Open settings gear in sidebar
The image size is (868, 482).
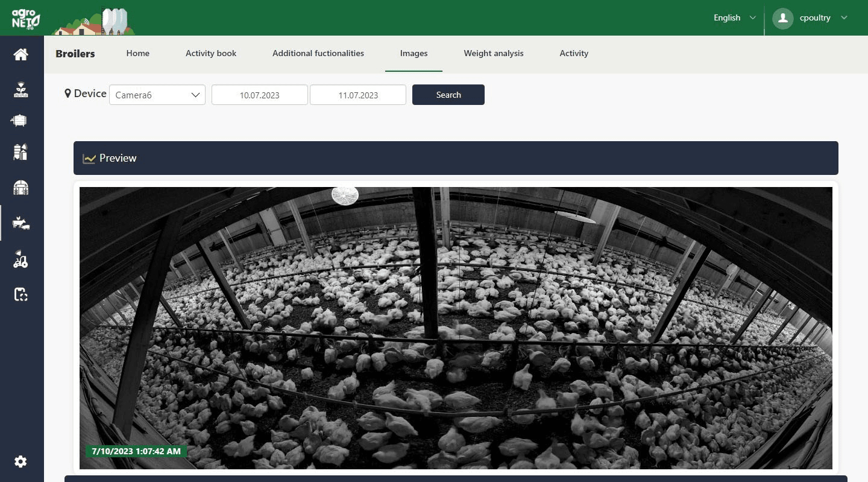[x=21, y=461]
